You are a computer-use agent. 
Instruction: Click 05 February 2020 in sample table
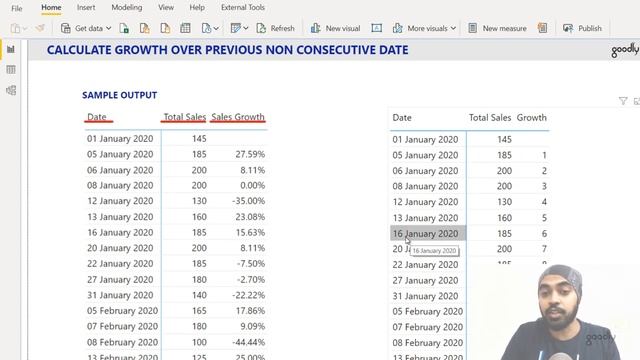pos(122,311)
